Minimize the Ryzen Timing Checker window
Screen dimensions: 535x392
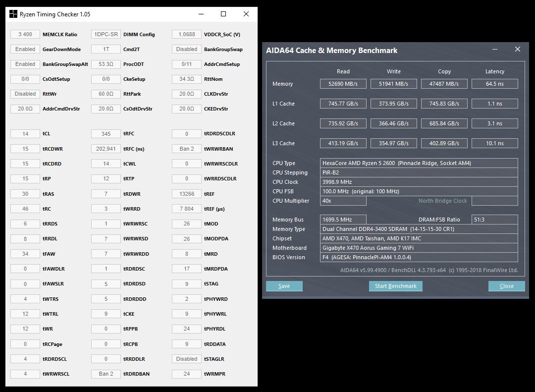(201, 14)
